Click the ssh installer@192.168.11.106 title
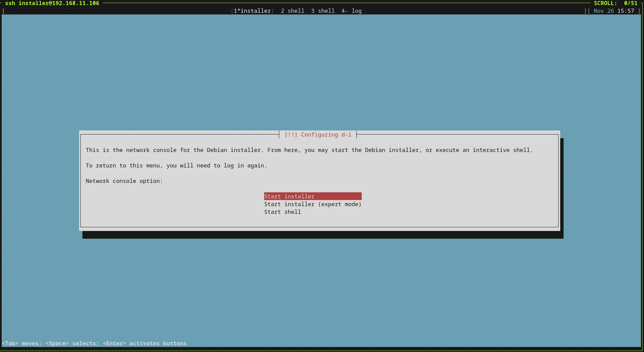 52,3
